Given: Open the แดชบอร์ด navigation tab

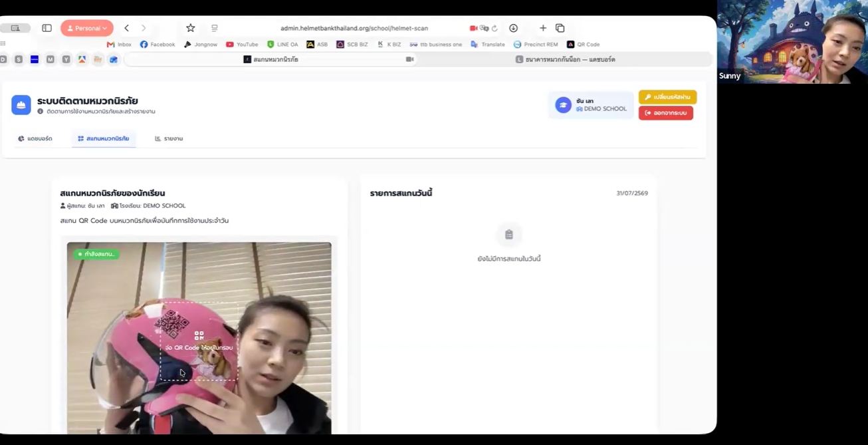Looking at the screenshot, I should 35,138.
